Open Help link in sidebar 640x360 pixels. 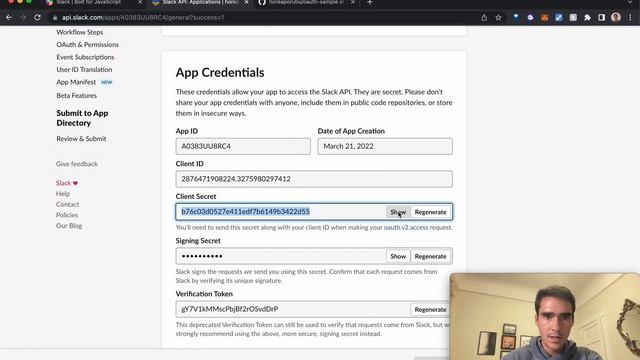click(63, 193)
